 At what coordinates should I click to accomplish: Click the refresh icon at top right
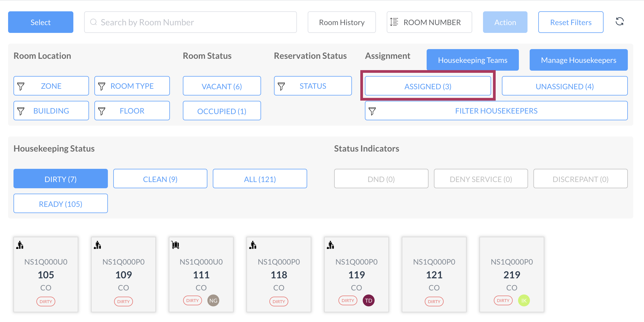click(x=619, y=22)
